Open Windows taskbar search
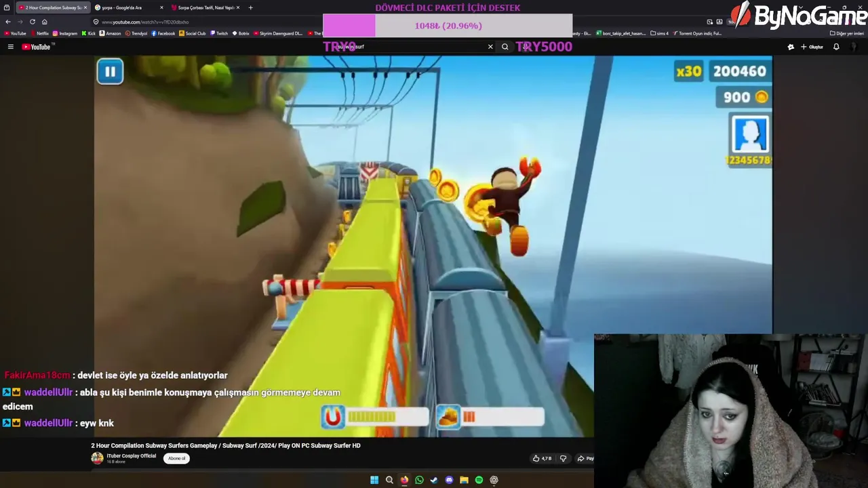Image resolution: width=868 pixels, height=488 pixels. pyautogui.click(x=389, y=480)
